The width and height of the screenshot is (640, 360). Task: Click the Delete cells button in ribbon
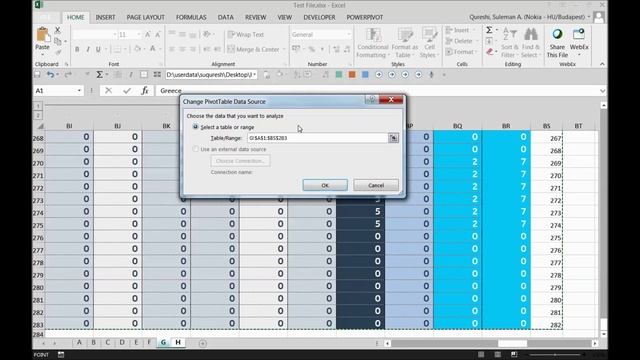(x=459, y=41)
